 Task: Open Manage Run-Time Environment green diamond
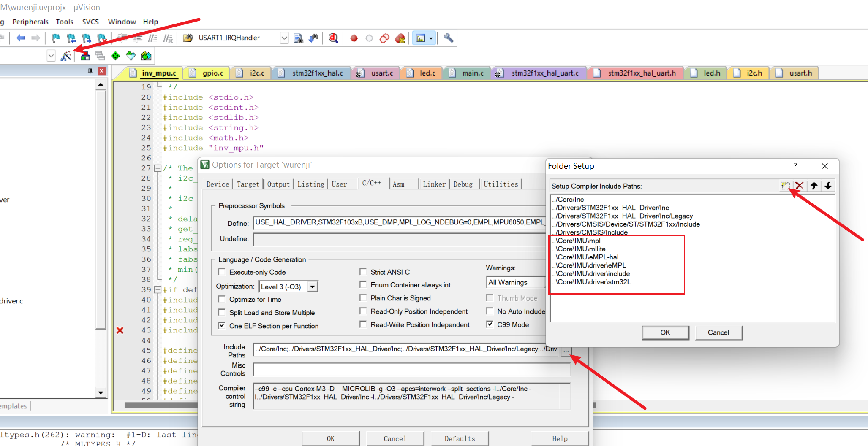coord(115,56)
